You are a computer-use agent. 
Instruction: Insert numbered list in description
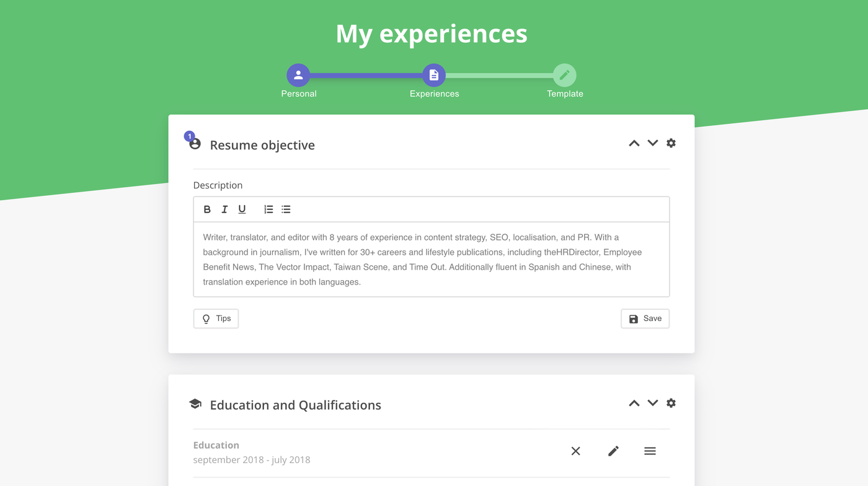(268, 210)
